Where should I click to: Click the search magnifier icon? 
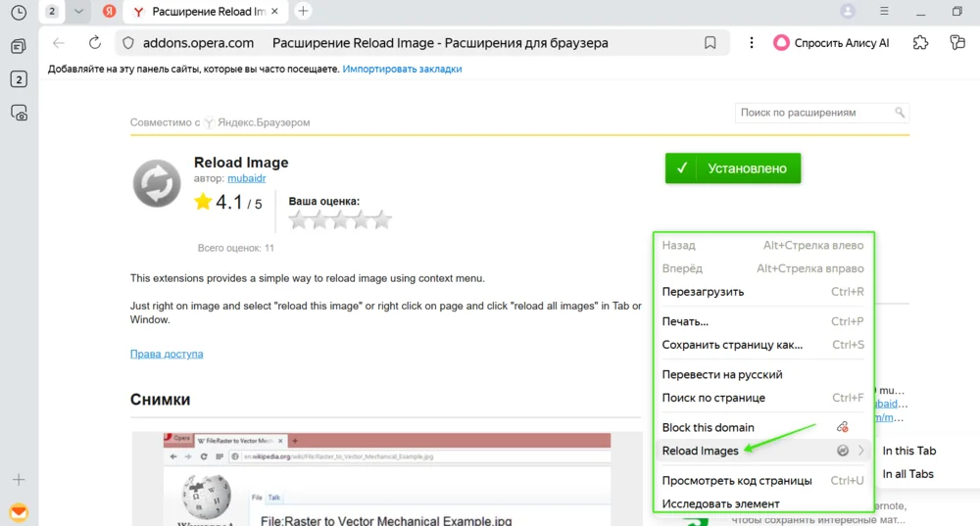pos(900,113)
